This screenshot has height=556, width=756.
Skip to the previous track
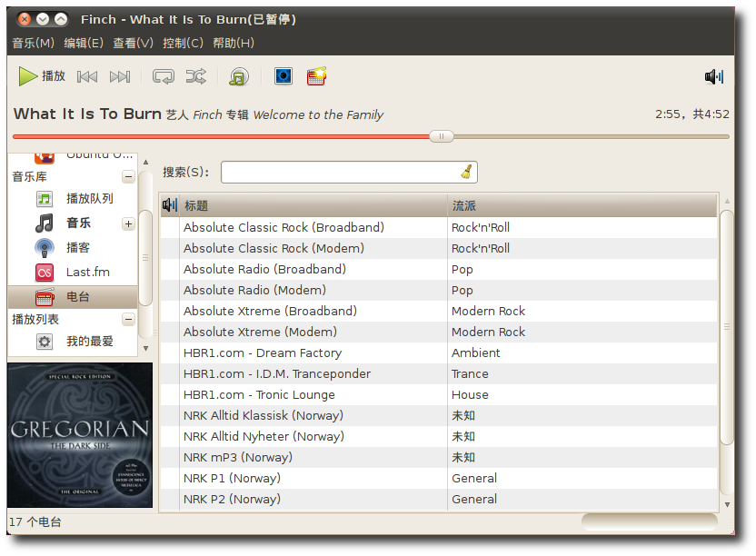87,76
